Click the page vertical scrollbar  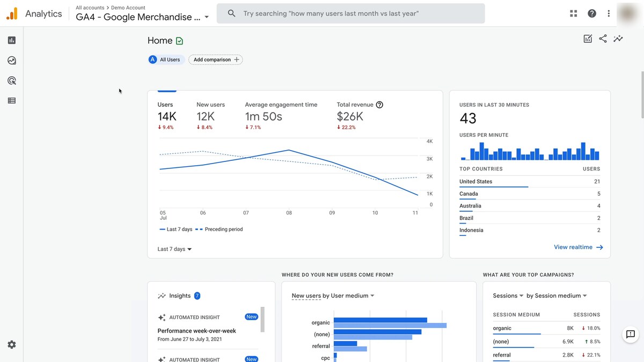642,94
